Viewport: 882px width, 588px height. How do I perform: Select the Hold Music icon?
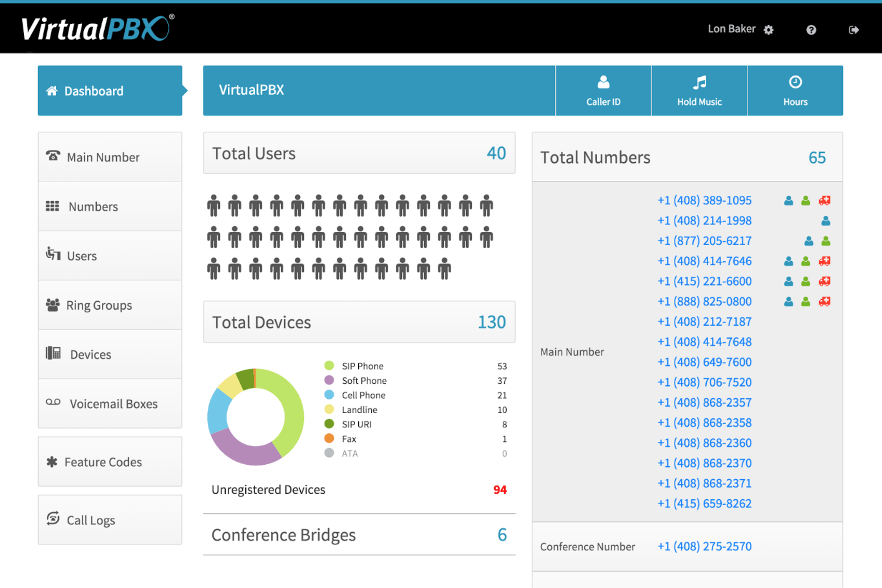point(699,82)
